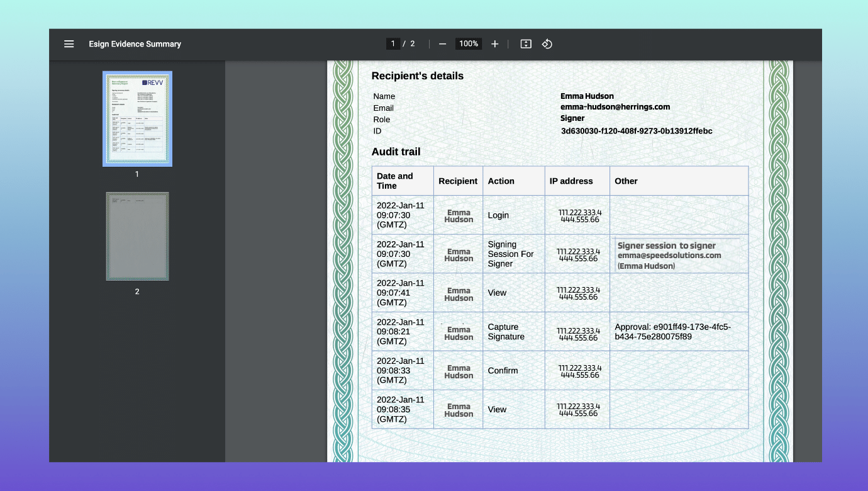Click the 100% zoom level field
This screenshot has height=491, width=868.
469,44
